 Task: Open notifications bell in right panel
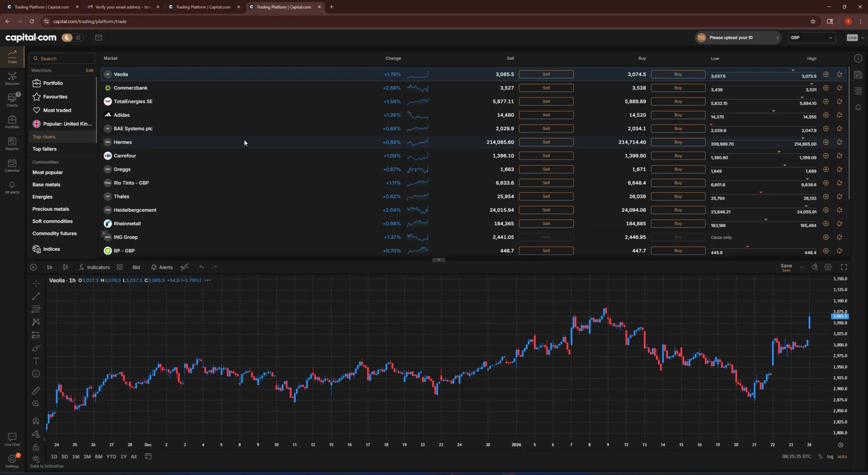tap(858, 108)
